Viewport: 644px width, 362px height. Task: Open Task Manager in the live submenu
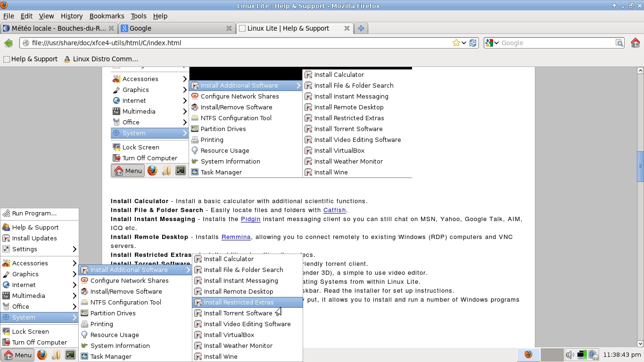135,356
